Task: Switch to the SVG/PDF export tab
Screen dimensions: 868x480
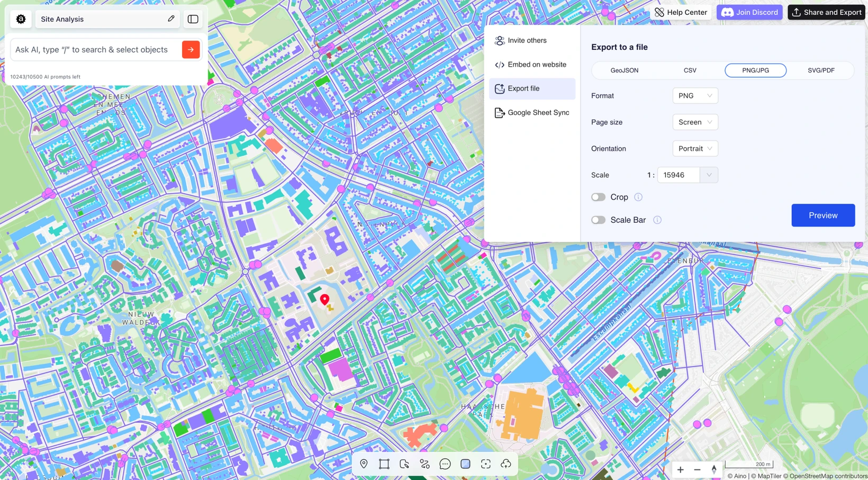Action: pyautogui.click(x=821, y=70)
